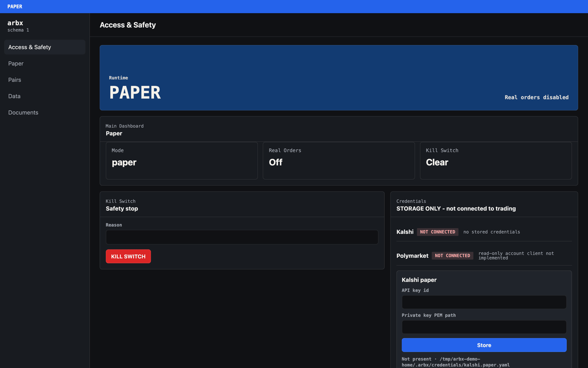Image resolution: width=588 pixels, height=368 pixels.
Task: Click the API key id field
Action: coord(484,302)
